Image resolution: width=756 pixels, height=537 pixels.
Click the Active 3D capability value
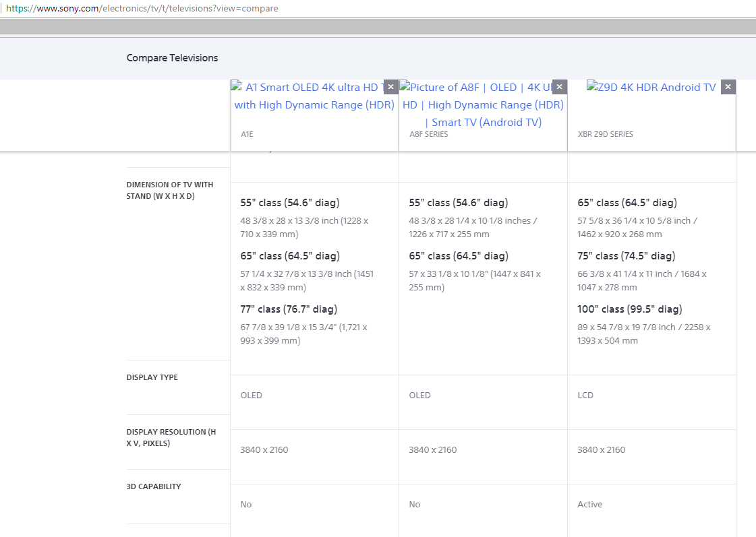tap(589, 505)
